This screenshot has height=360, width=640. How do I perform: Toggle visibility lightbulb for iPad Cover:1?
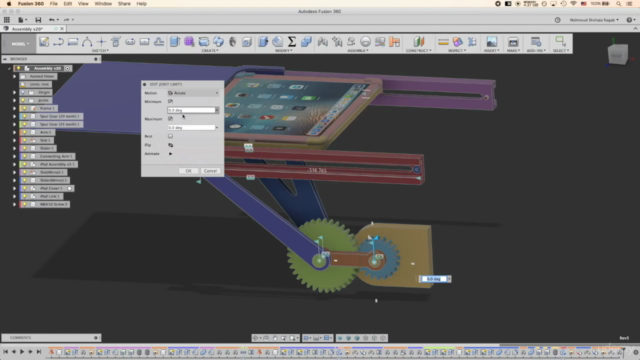tap(24, 188)
